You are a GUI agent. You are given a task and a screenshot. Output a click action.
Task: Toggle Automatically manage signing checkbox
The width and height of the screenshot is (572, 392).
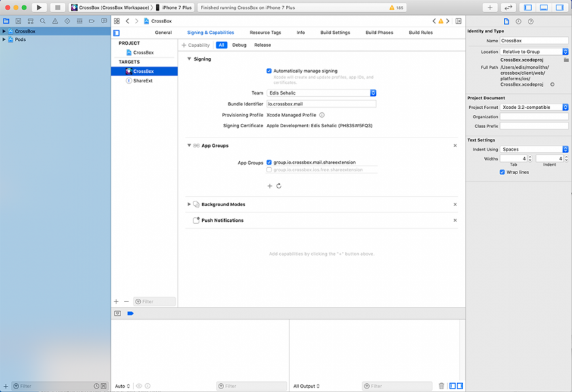(269, 71)
